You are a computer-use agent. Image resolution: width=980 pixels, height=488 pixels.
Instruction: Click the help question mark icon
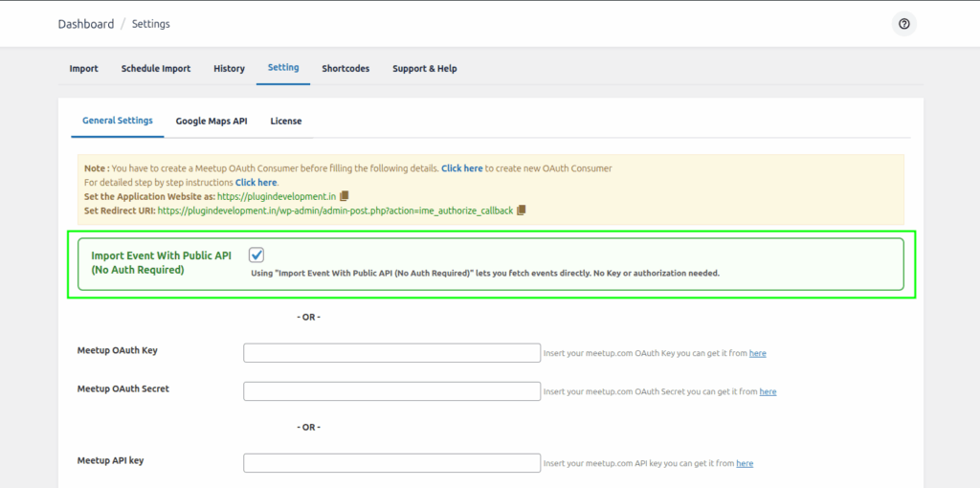point(903,24)
